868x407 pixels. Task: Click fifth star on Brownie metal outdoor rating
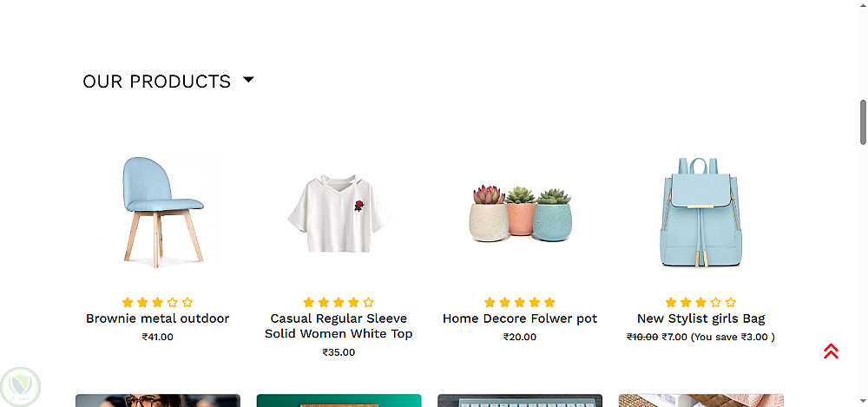pos(187,302)
